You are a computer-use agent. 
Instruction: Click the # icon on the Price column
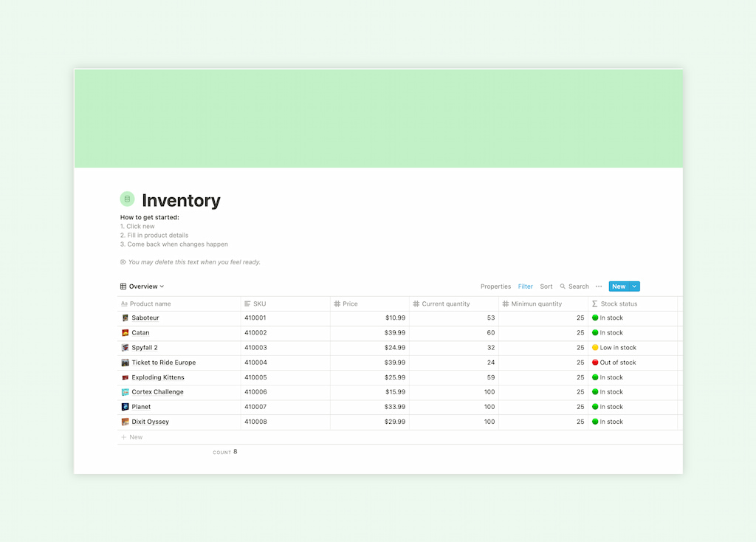point(339,303)
